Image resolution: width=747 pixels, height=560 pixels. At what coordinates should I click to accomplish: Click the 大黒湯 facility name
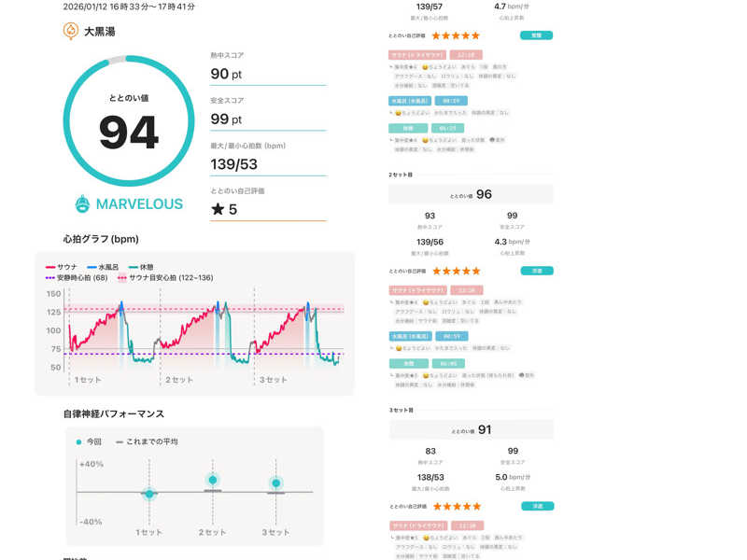coord(100,31)
